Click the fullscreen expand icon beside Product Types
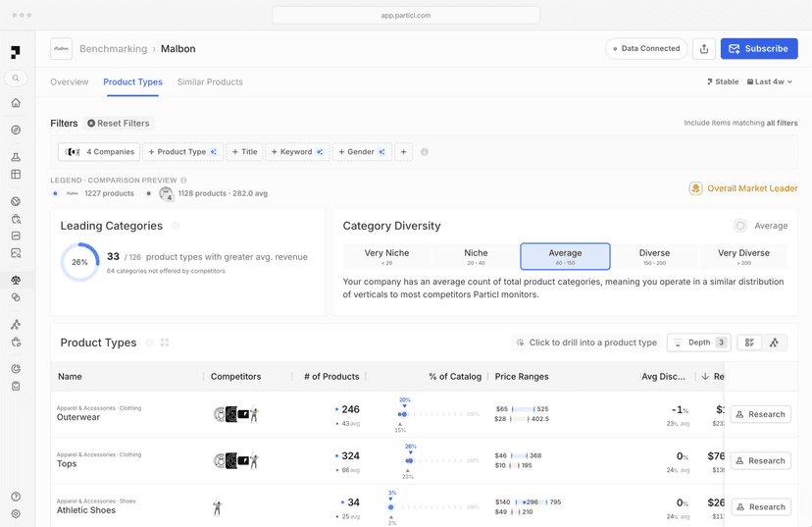The height and width of the screenshot is (527, 812). click(x=165, y=343)
